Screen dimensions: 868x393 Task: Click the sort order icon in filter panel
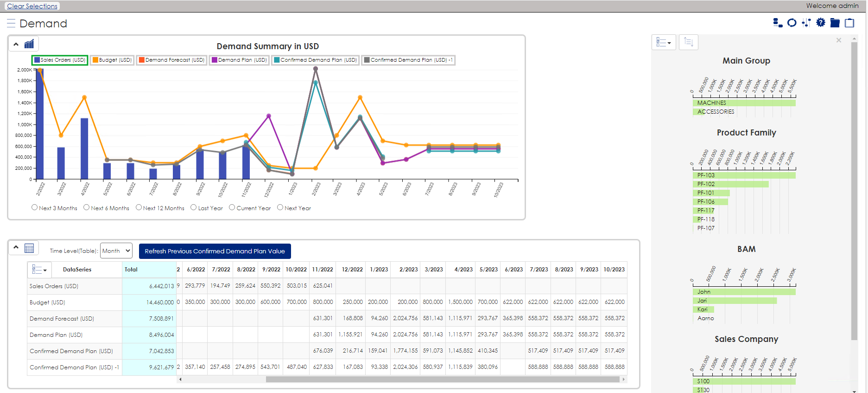tap(688, 42)
